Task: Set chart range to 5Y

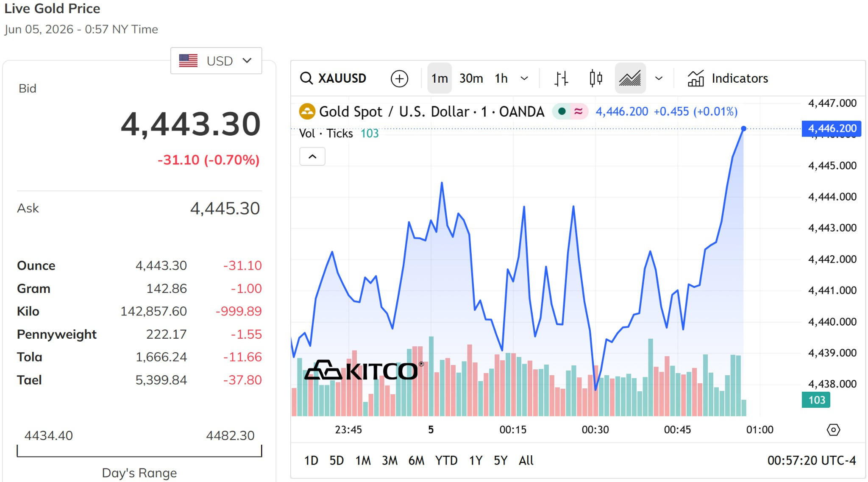Action: coord(501,460)
